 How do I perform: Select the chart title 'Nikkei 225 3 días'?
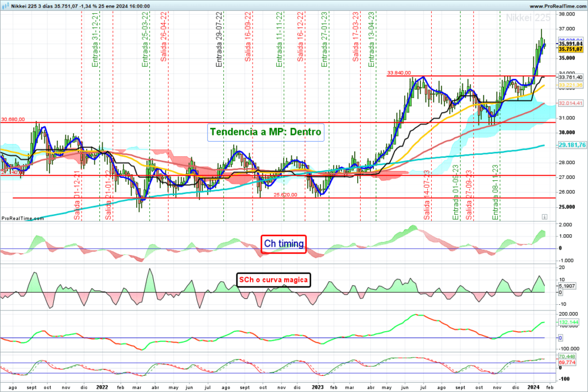pyautogui.click(x=32, y=6)
